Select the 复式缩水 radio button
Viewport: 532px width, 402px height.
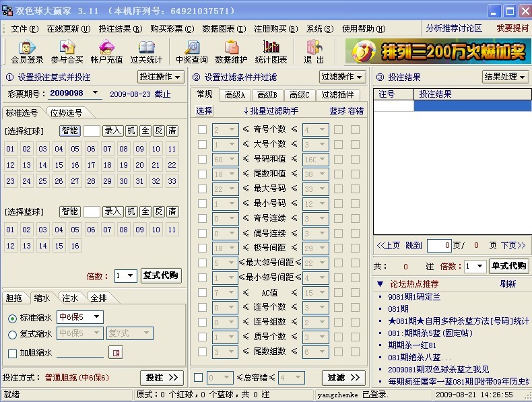pos(12,335)
